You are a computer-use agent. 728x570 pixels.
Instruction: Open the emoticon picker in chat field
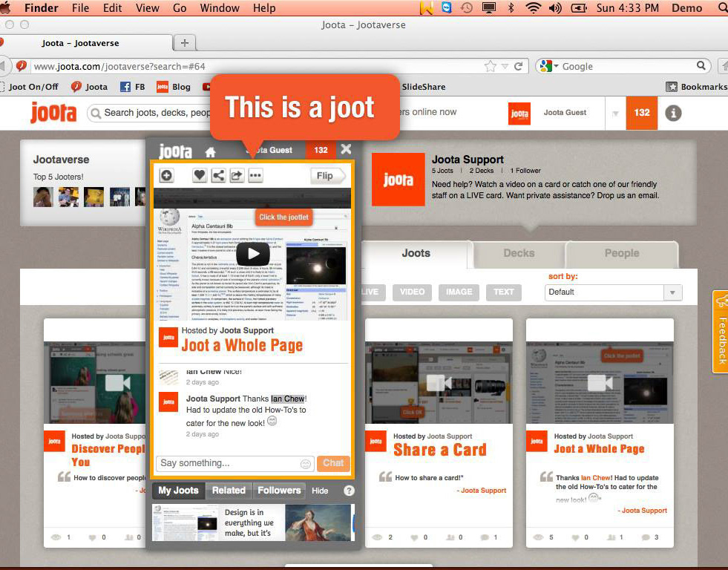pos(306,464)
